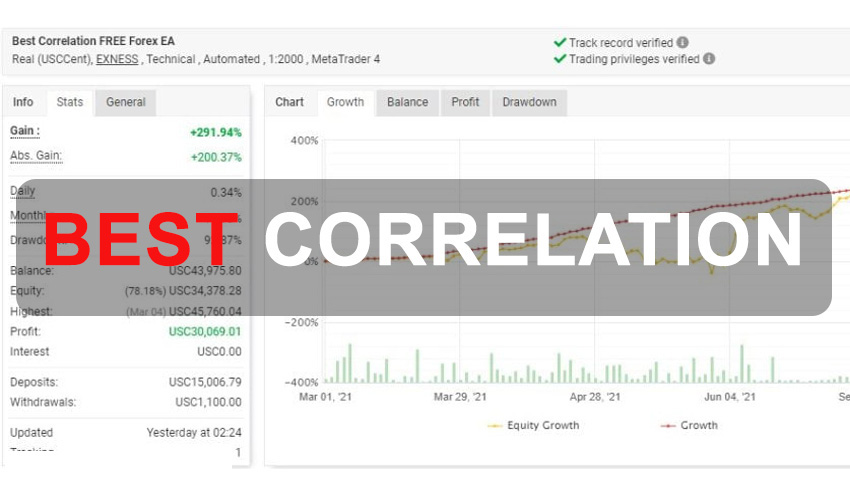
Task: Click the -200% y-axis label
Action: [301, 322]
